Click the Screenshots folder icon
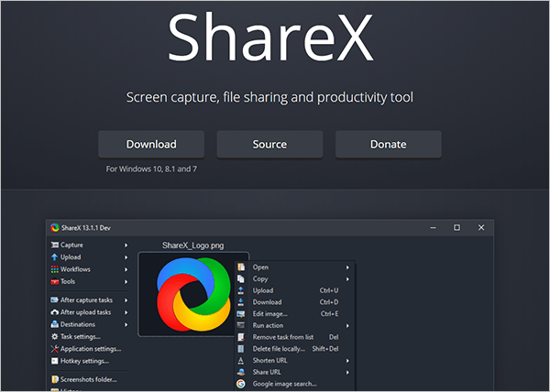This screenshot has height=392, width=550. pos(55,379)
